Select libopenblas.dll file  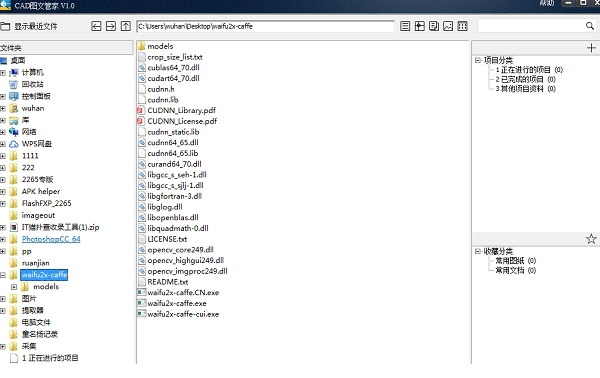[173, 218]
